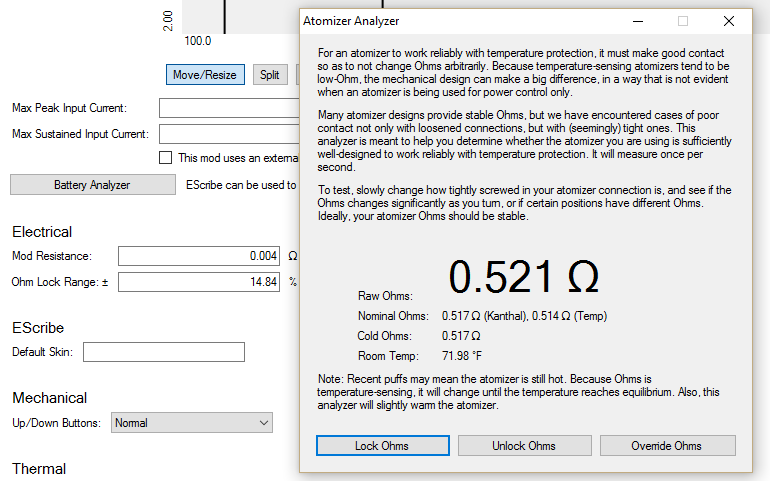770x481 pixels.
Task: Click into the Default Skin text box
Action: tap(164, 352)
